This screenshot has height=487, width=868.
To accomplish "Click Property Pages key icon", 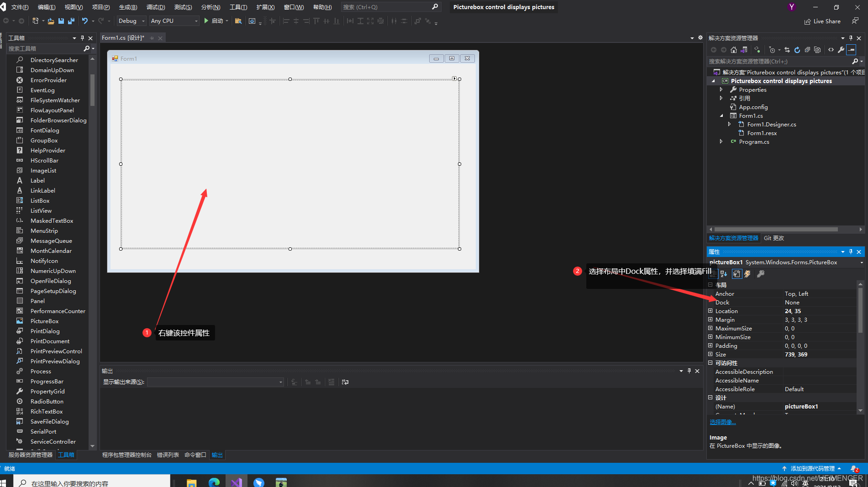I will [x=761, y=274].
